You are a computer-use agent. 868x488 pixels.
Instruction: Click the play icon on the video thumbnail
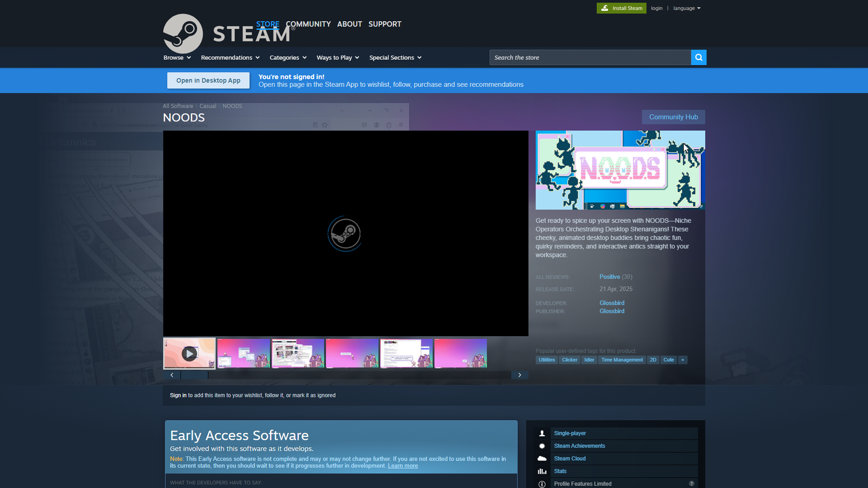click(189, 354)
